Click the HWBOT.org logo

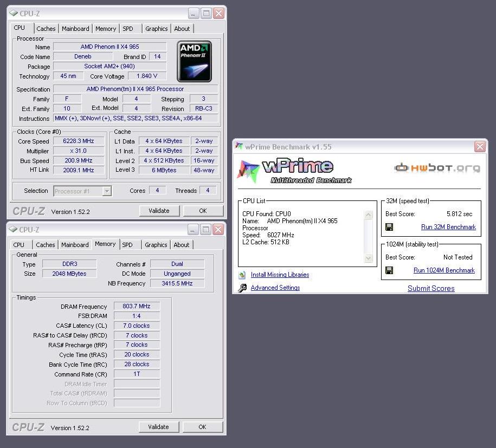click(437, 167)
